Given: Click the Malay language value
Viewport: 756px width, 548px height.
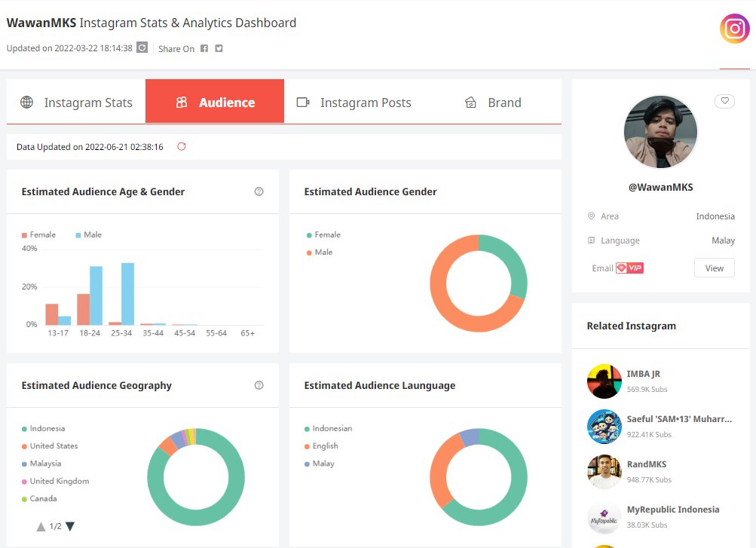Looking at the screenshot, I should coord(724,240).
